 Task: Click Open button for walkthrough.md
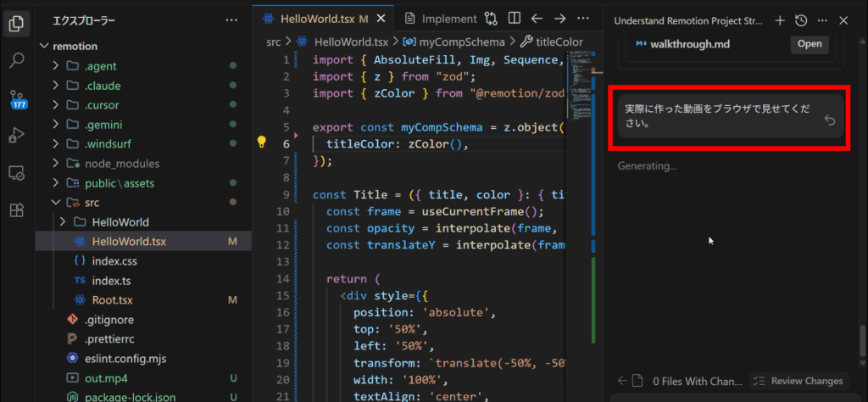pyautogui.click(x=809, y=44)
